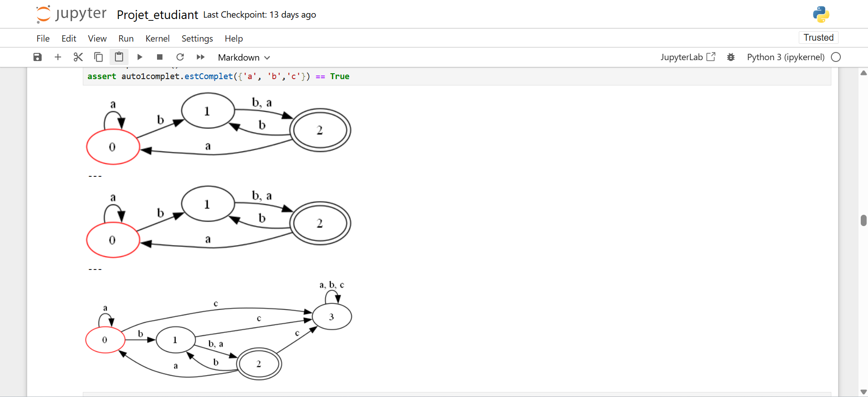Run the current cell
Image resolution: width=868 pixels, height=397 pixels.
(x=140, y=57)
